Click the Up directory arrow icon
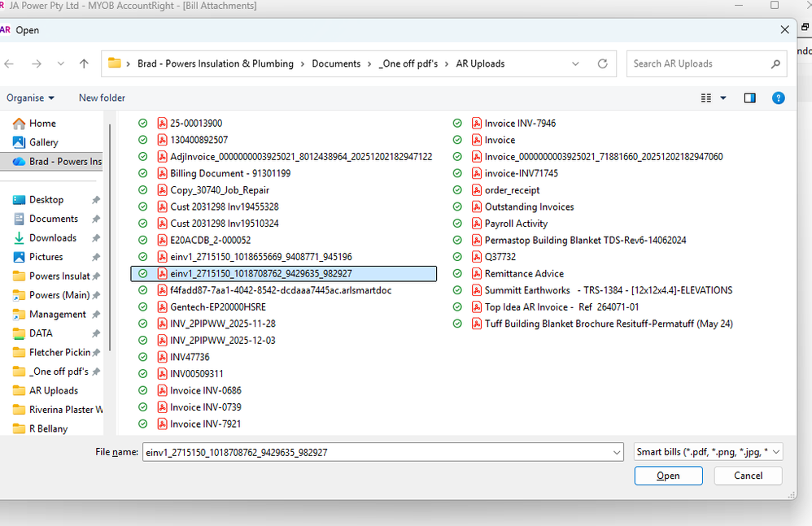 [84, 63]
